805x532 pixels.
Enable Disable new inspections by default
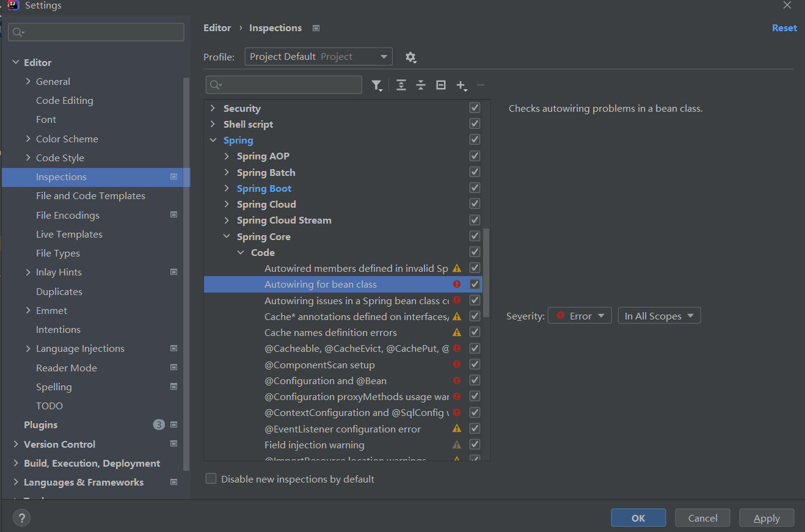(211, 479)
